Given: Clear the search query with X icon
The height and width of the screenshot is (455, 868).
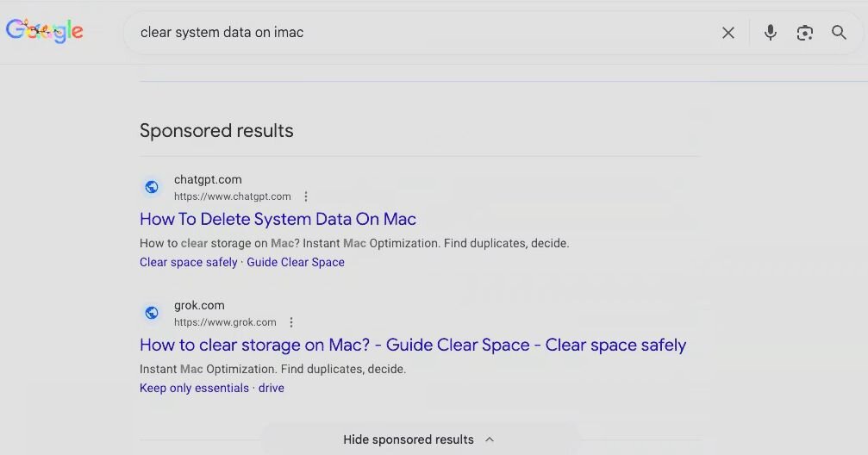Looking at the screenshot, I should [728, 33].
